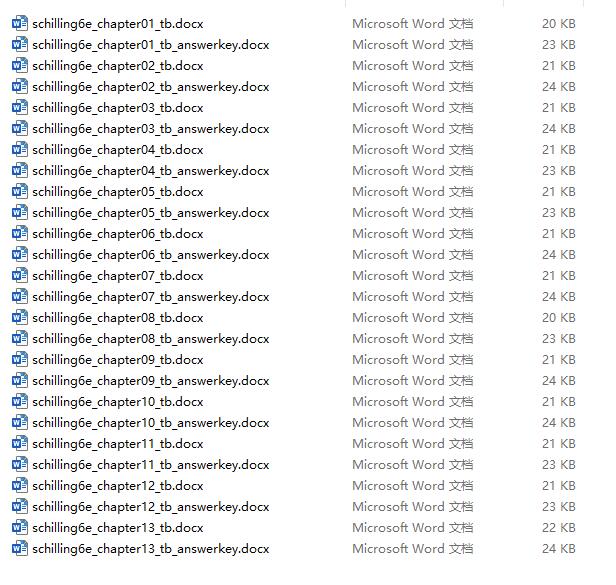This screenshot has width=616, height=585.
Task: Select file name schilling6e_chapter09_tb_answerkey.docx
Action: pos(151,381)
